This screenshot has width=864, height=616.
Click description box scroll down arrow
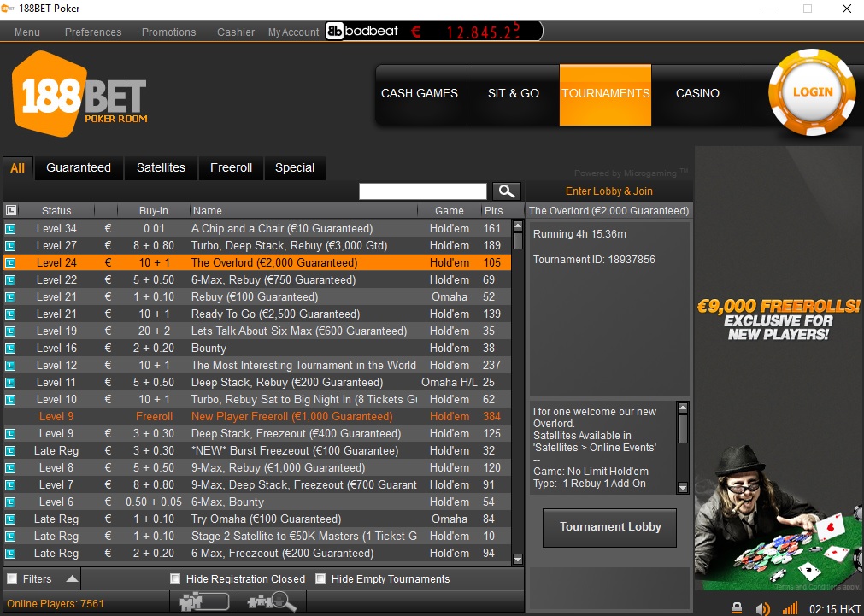click(x=683, y=488)
